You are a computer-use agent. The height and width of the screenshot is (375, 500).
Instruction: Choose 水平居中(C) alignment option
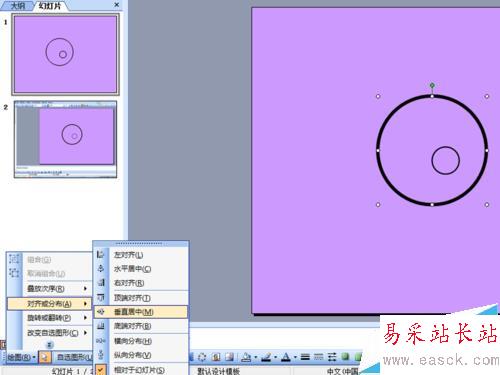tap(141, 269)
